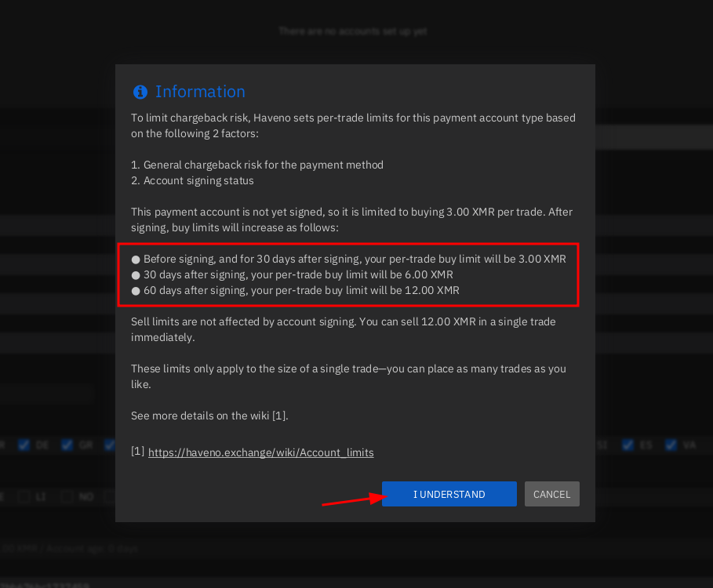Image resolution: width=713 pixels, height=588 pixels.
Task: Open the haveno.exchange Account_limits wiki link
Action: [x=260, y=452]
